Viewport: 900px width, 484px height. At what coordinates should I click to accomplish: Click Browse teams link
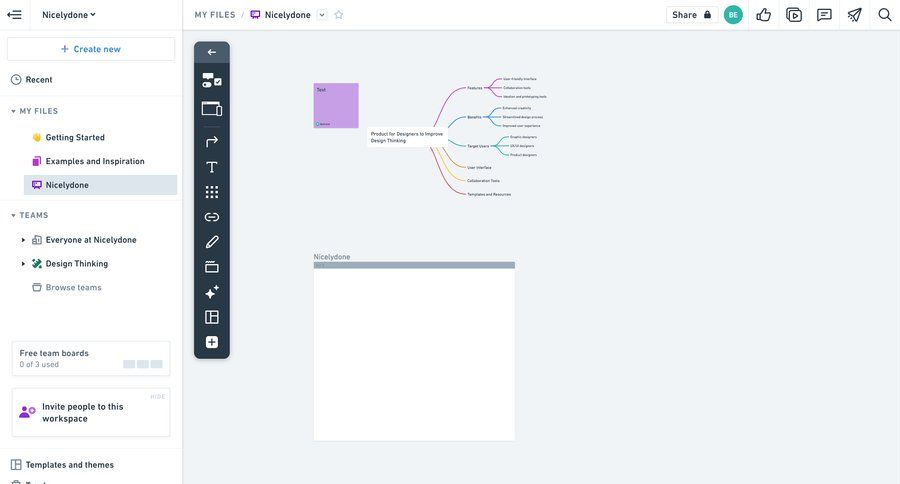click(67, 288)
